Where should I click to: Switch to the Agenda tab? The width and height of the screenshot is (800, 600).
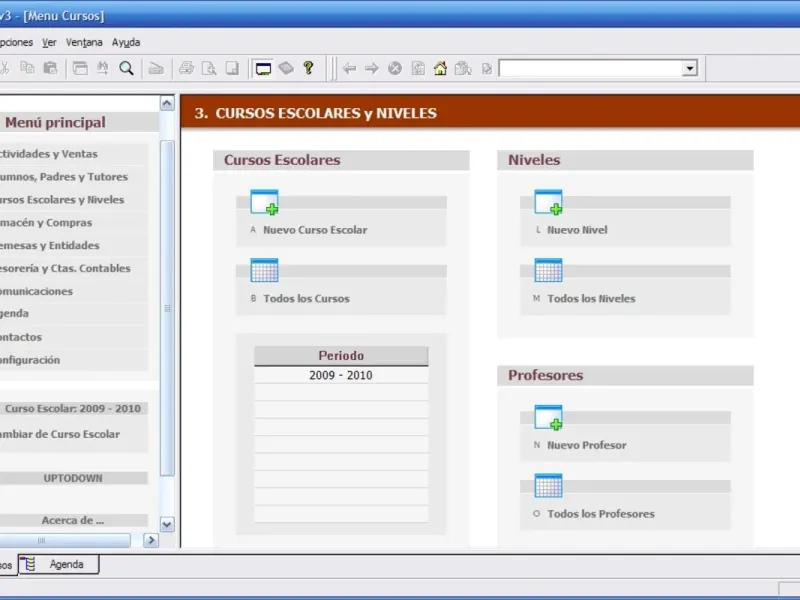59,564
